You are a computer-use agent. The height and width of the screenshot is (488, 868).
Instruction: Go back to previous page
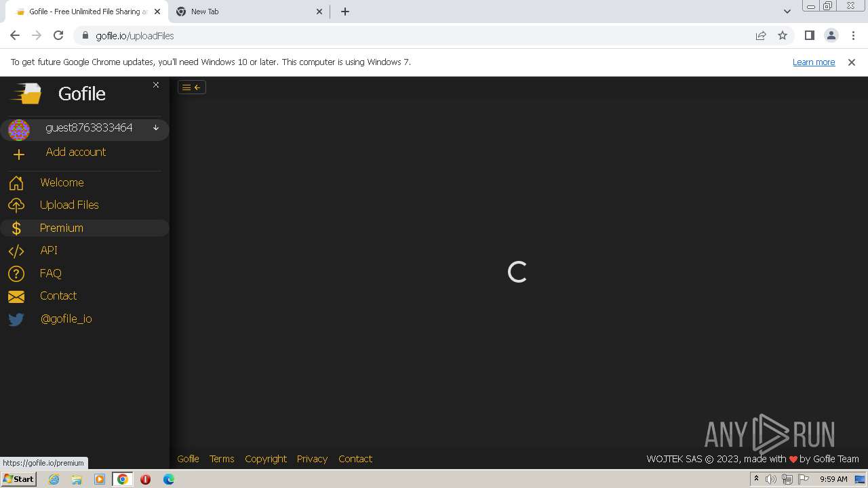(x=15, y=36)
